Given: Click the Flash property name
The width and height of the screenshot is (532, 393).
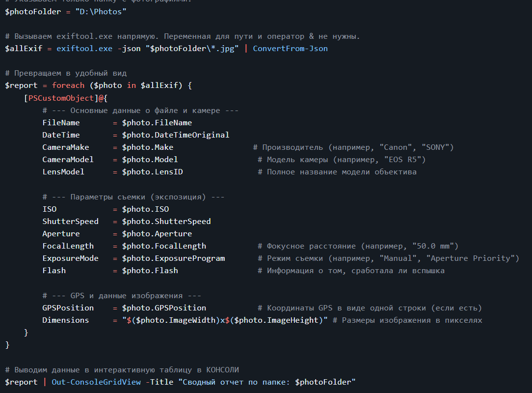Looking at the screenshot, I should 54,271.
